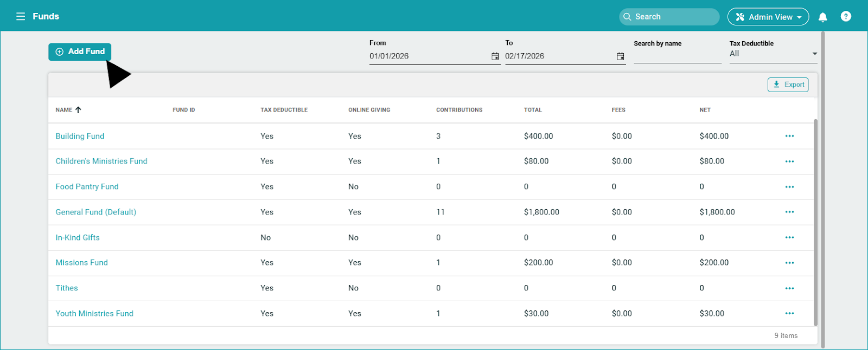
Task: Export the funds list
Action: coord(788,85)
